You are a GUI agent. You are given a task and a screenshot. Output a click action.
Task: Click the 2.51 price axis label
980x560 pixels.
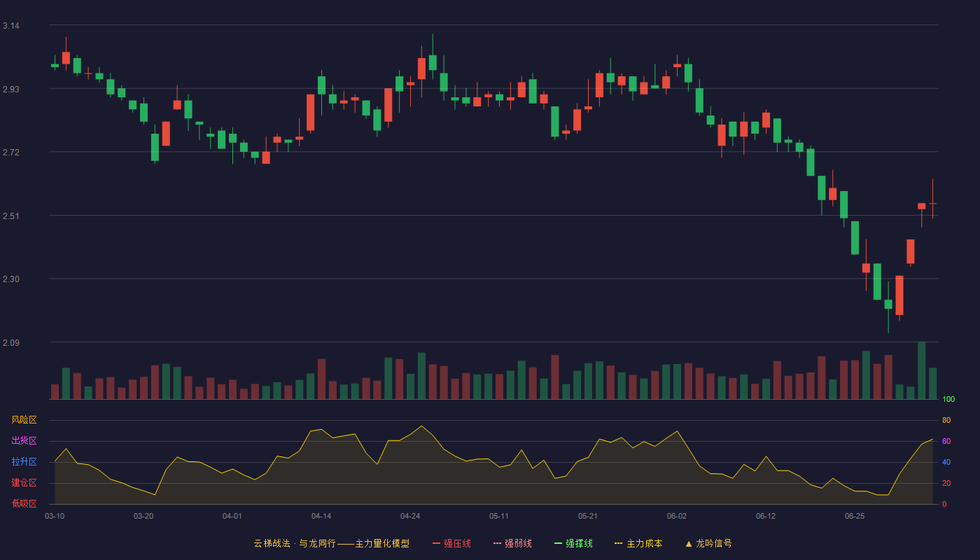pyautogui.click(x=11, y=216)
